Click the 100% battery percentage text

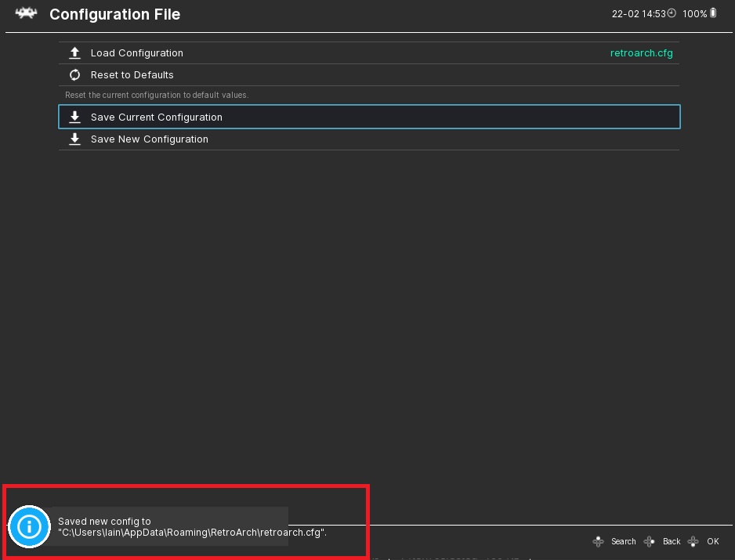(x=694, y=13)
